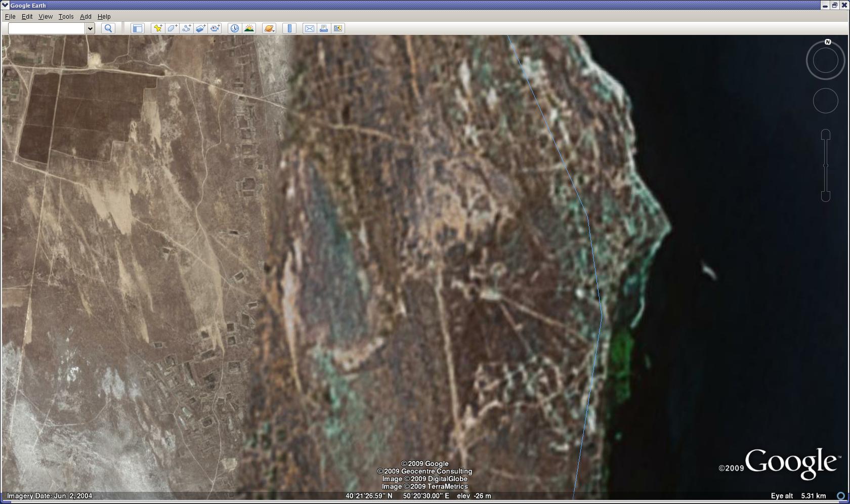Open the planet switcher dropdown
The image size is (850, 504).
coord(269,28)
